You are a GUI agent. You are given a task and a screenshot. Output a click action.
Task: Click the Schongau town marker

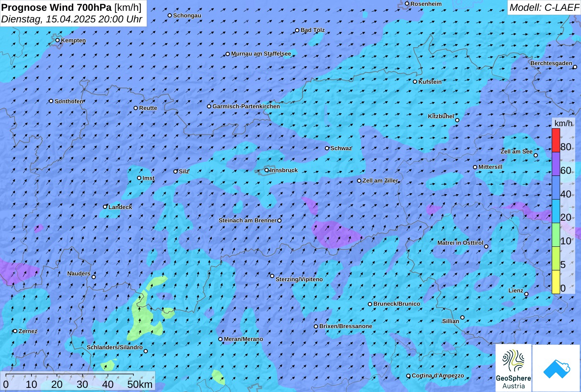pyautogui.click(x=170, y=15)
